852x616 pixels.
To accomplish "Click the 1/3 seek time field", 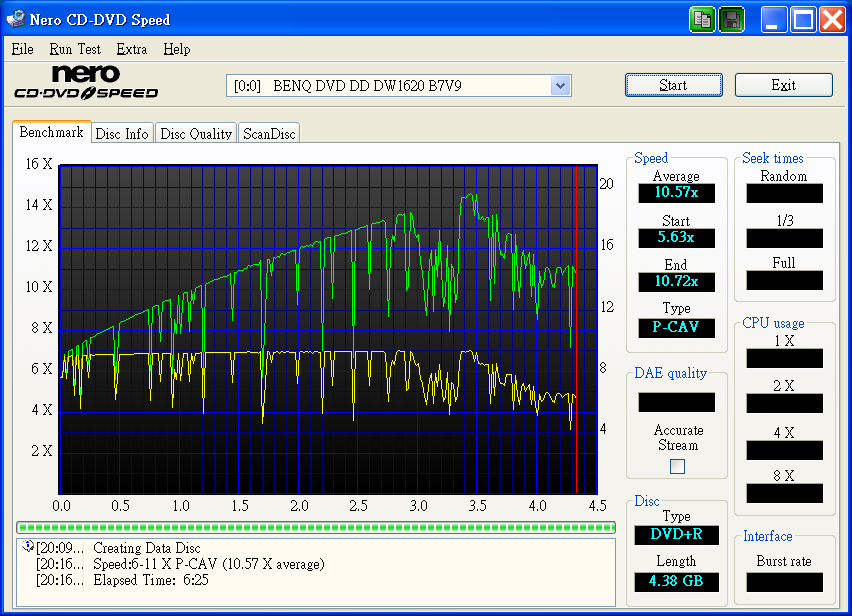I will (x=785, y=238).
